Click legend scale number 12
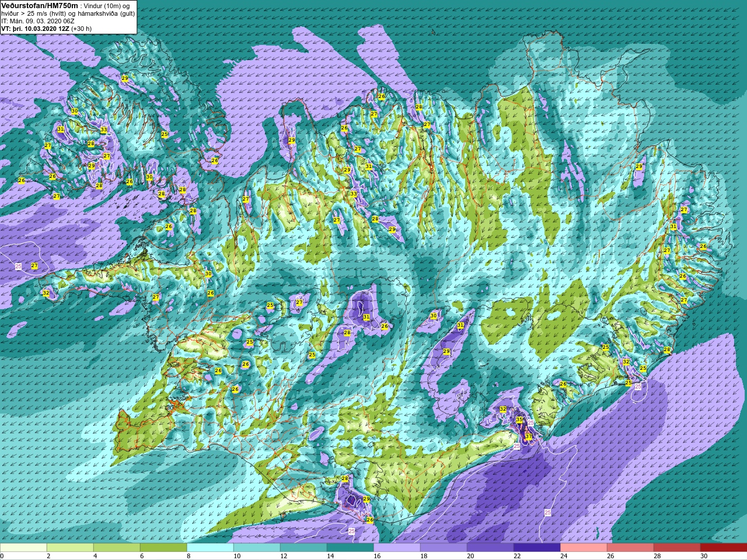The width and height of the screenshot is (747, 560). tap(284, 556)
